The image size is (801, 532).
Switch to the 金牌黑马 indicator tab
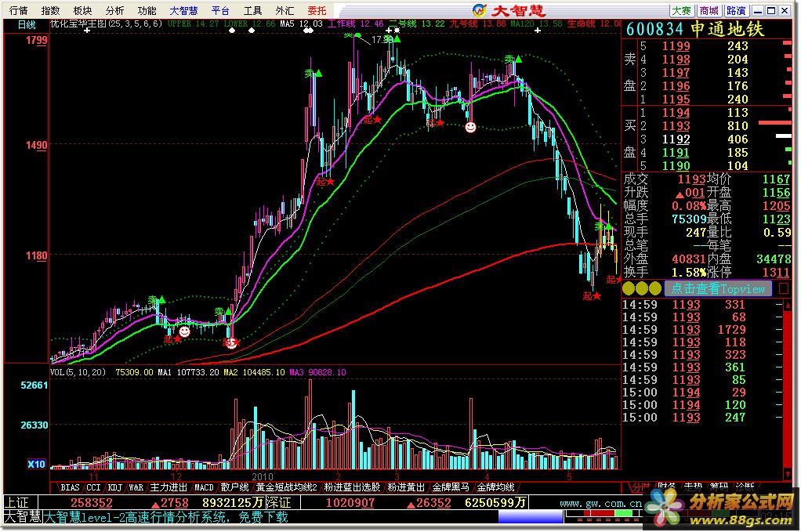451,487
